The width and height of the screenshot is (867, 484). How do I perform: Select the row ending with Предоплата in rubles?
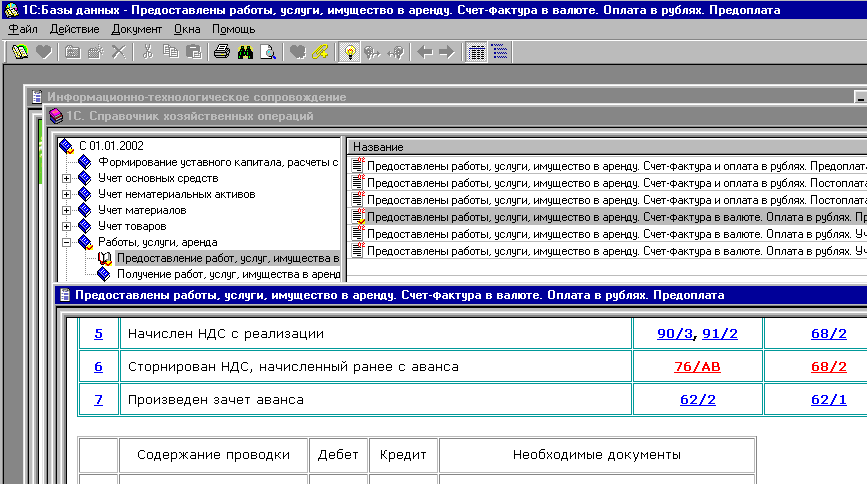click(x=608, y=166)
